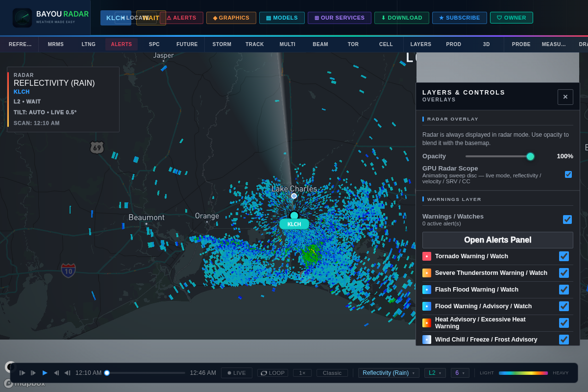Click the '0 active alert(s)' text
The height and width of the screenshot is (392, 588).
tap(441, 223)
